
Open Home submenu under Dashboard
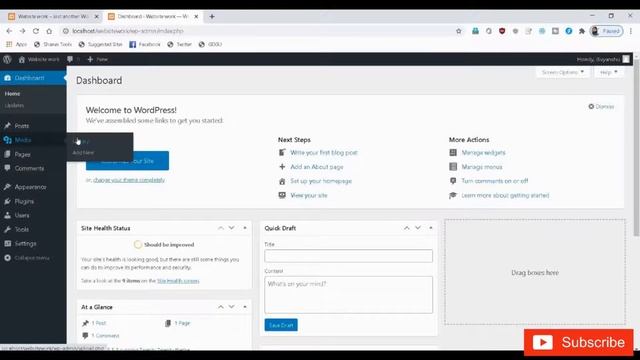pyautogui.click(x=12, y=93)
